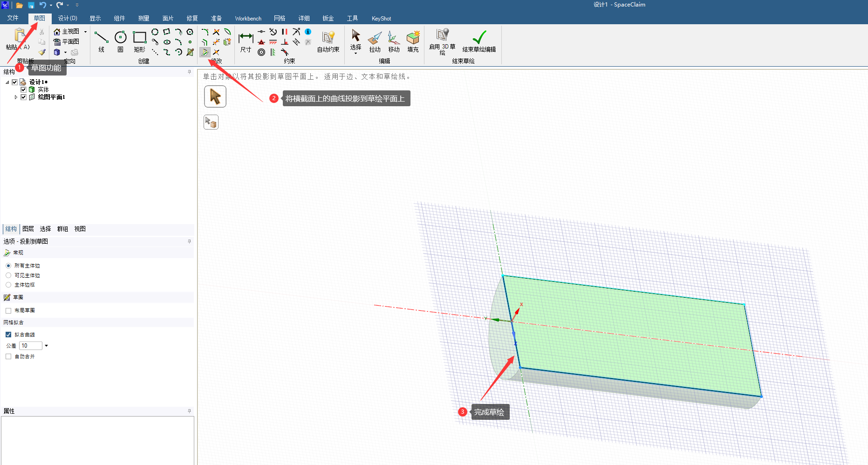Click the 填充 (Fill) tool
868x465 pixels.
(x=413, y=41)
